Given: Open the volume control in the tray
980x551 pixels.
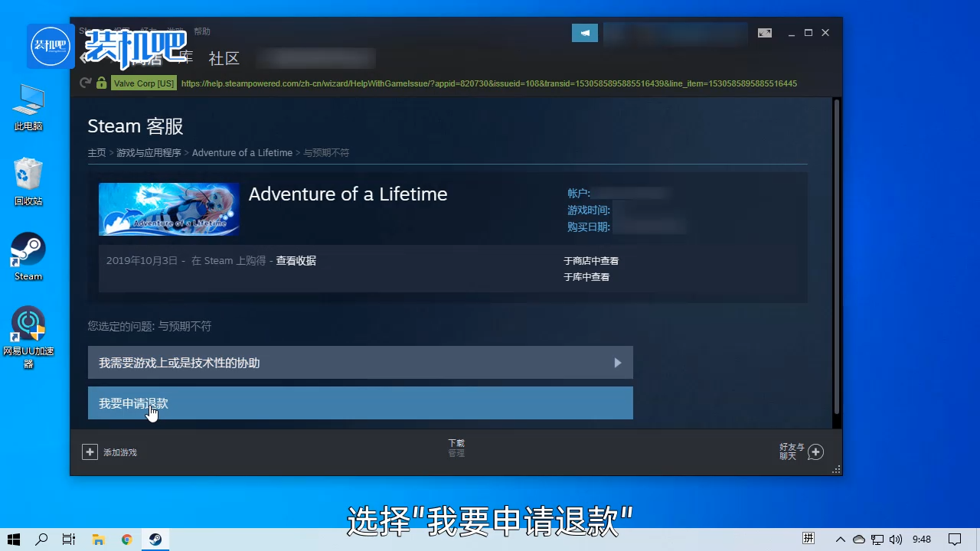Looking at the screenshot, I should pyautogui.click(x=894, y=539).
